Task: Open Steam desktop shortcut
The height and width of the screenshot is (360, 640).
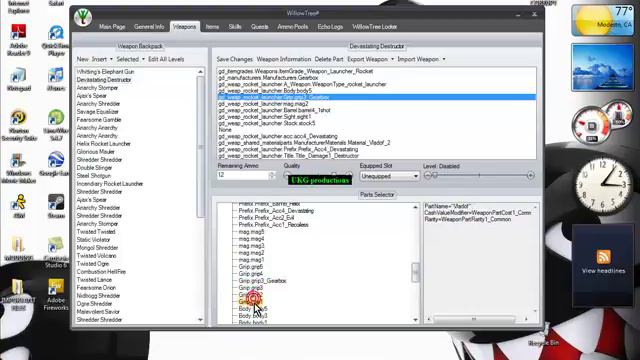Action: (x=56, y=206)
